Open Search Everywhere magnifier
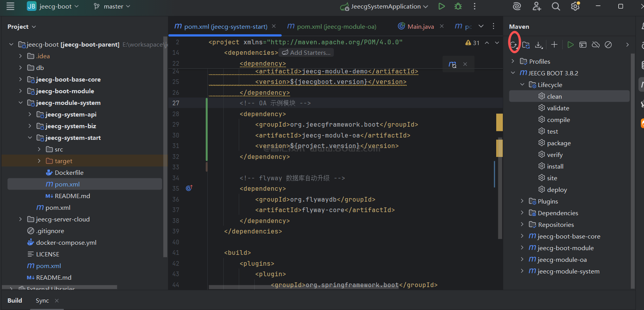 click(x=556, y=6)
